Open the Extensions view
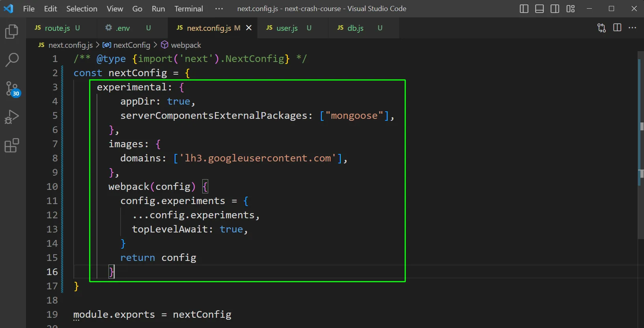Viewport: 644px width, 328px height. click(x=12, y=145)
